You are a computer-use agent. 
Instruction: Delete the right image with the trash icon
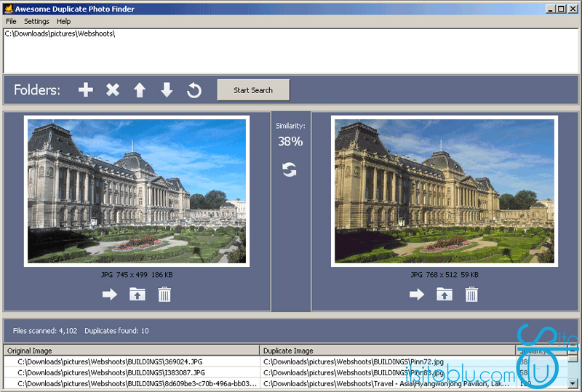(x=471, y=294)
